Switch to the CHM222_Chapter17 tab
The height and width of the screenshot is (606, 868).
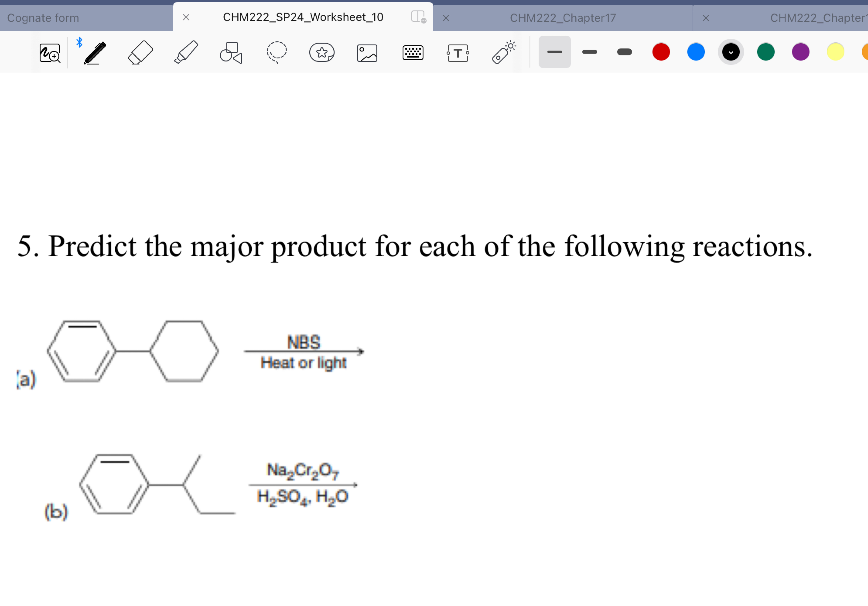pos(562,17)
